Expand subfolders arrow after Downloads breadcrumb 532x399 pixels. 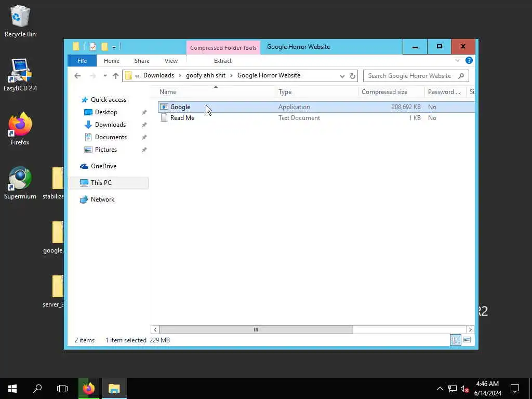tap(180, 76)
